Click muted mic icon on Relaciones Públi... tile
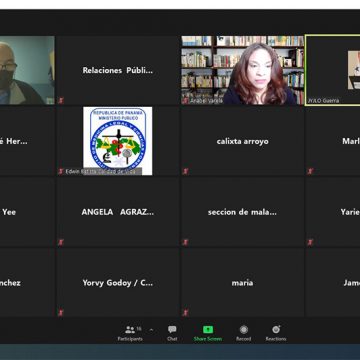360x360 pixels. [x=61, y=100]
